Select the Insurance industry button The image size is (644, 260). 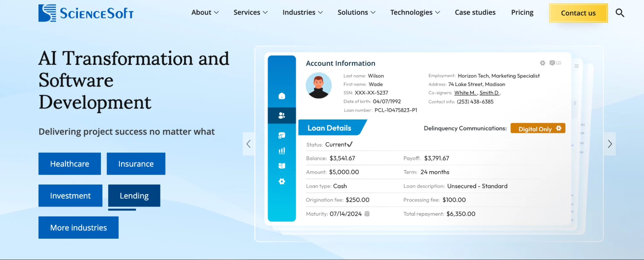coord(136,164)
